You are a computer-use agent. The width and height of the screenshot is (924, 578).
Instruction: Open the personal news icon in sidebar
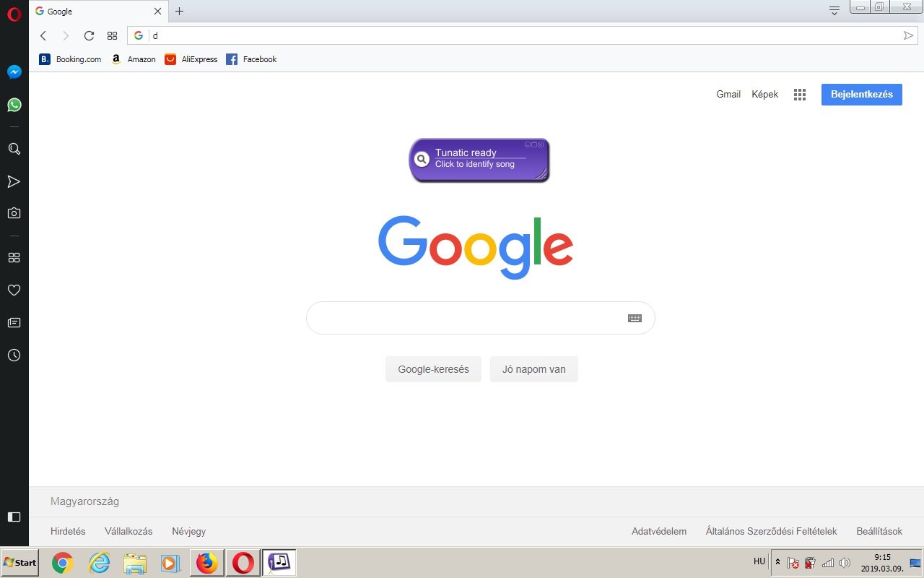14,322
